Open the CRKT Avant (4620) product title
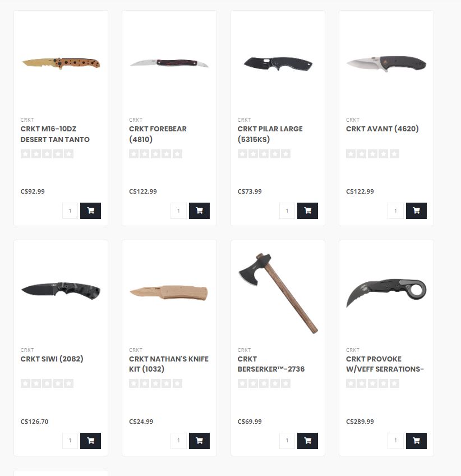 point(382,129)
